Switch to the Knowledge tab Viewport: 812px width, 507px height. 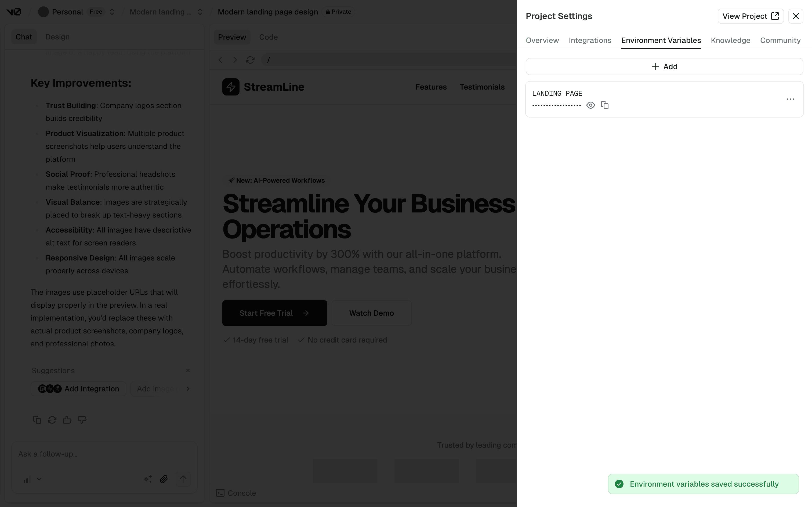pyautogui.click(x=730, y=40)
